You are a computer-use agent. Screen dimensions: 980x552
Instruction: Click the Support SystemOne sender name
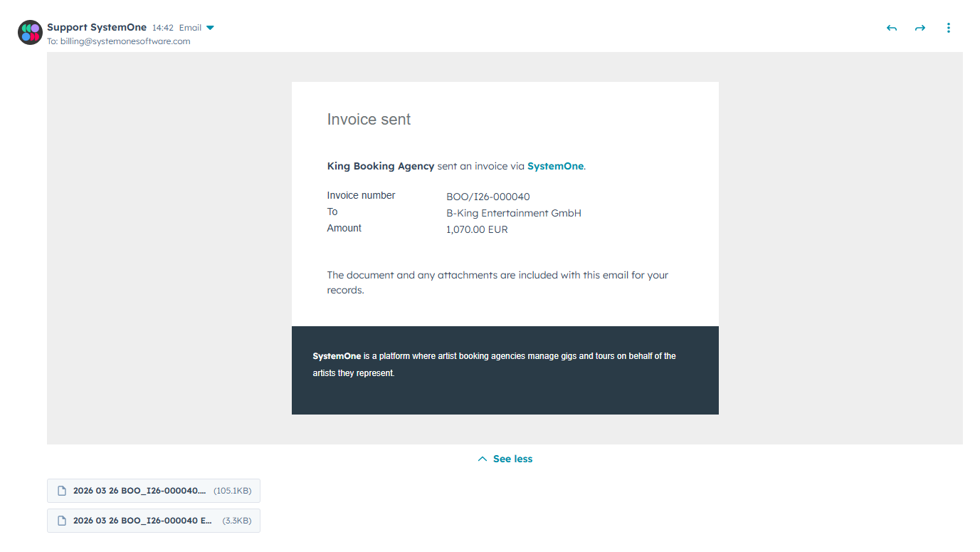(97, 27)
